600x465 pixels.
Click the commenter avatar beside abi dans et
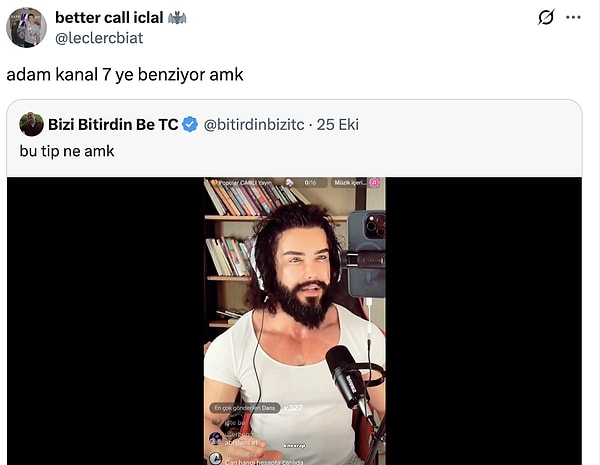[216, 439]
